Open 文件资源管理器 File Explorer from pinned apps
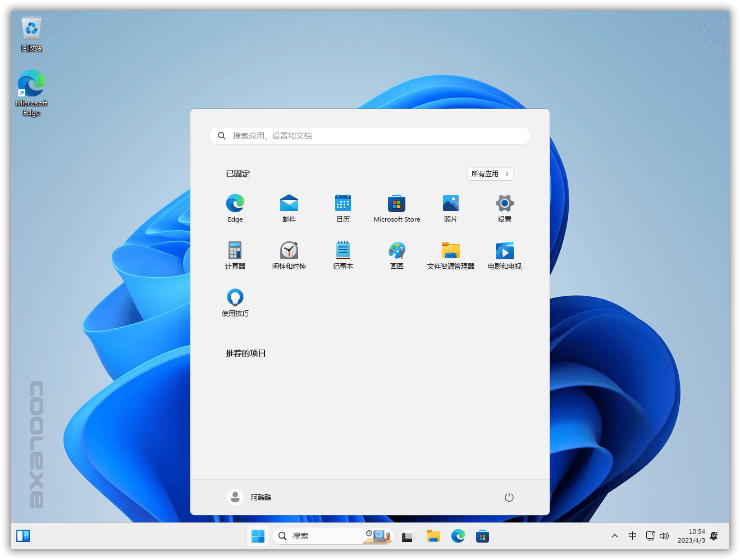The height and width of the screenshot is (560, 740). coord(450,254)
